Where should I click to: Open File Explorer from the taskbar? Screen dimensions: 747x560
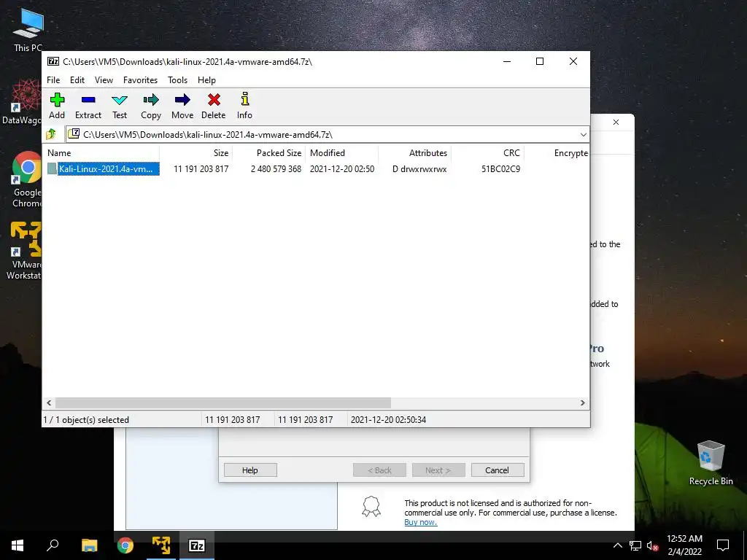point(89,545)
